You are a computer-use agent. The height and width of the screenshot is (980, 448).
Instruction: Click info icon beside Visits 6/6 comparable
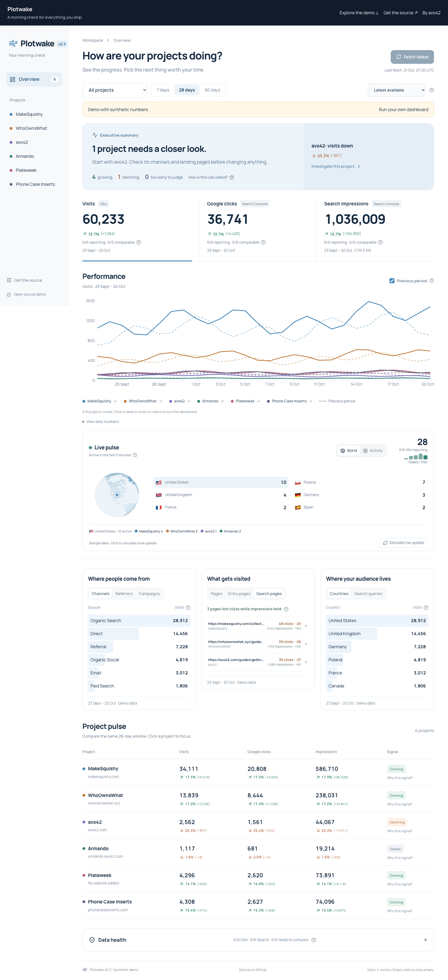click(138, 242)
